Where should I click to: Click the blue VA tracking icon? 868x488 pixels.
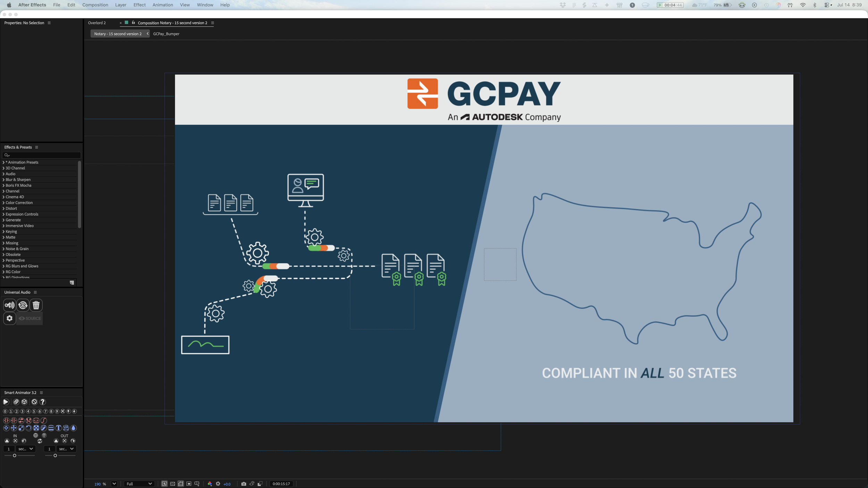coord(66,428)
